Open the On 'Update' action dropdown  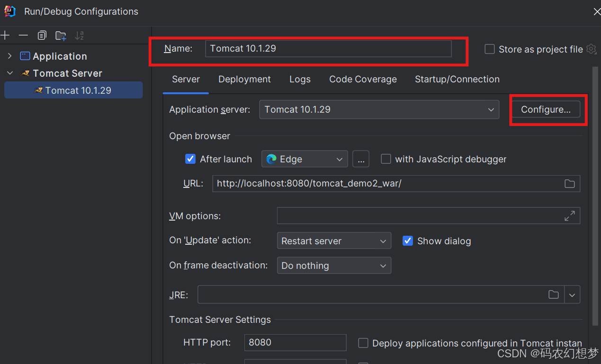[x=334, y=241]
